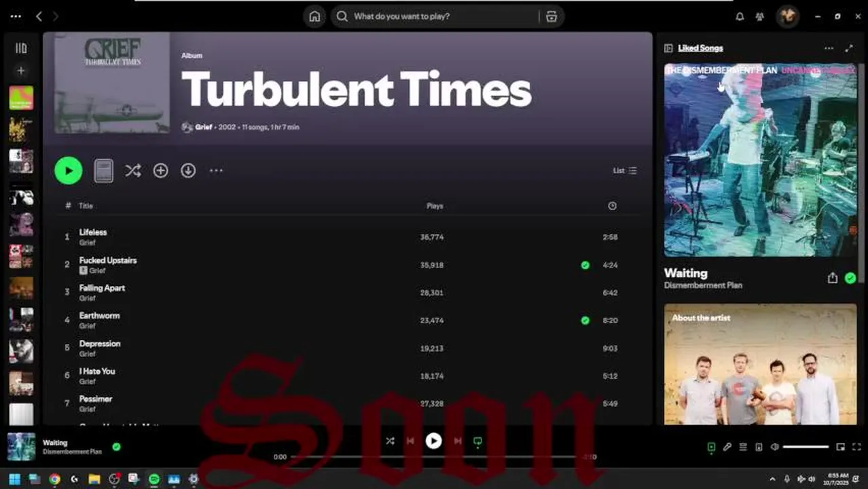
Task: Open the Dismemberment Plan artist link in panel
Action: point(703,286)
